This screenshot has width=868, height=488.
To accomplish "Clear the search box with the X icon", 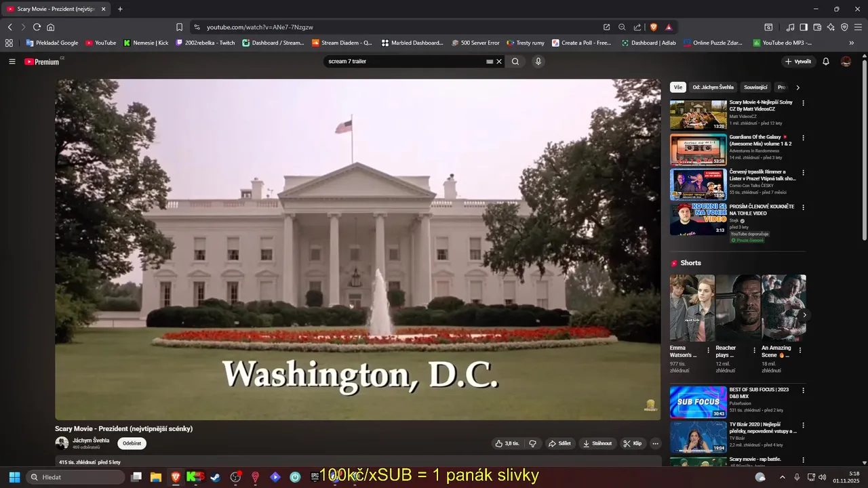I will [499, 62].
